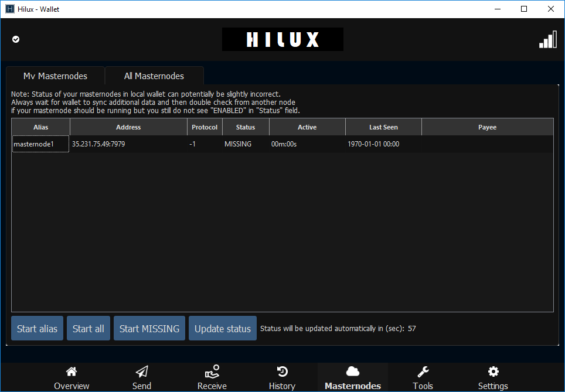Click the Start all button
The height and width of the screenshot is (392, 565).
point(89,328)
